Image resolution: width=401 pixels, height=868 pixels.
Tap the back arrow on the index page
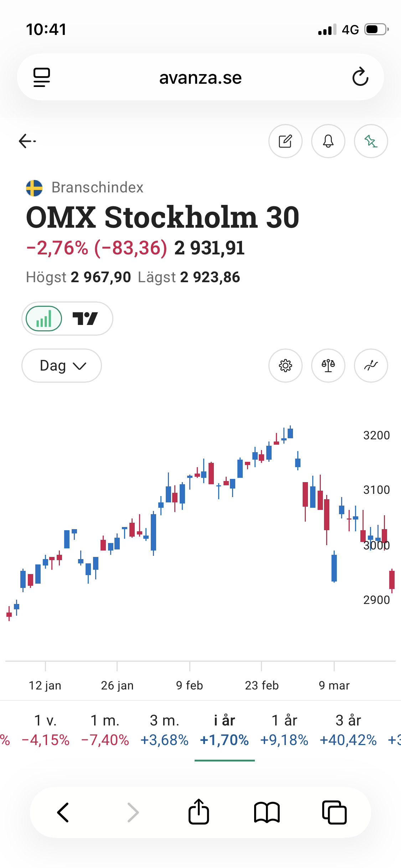tap(27, 141)
